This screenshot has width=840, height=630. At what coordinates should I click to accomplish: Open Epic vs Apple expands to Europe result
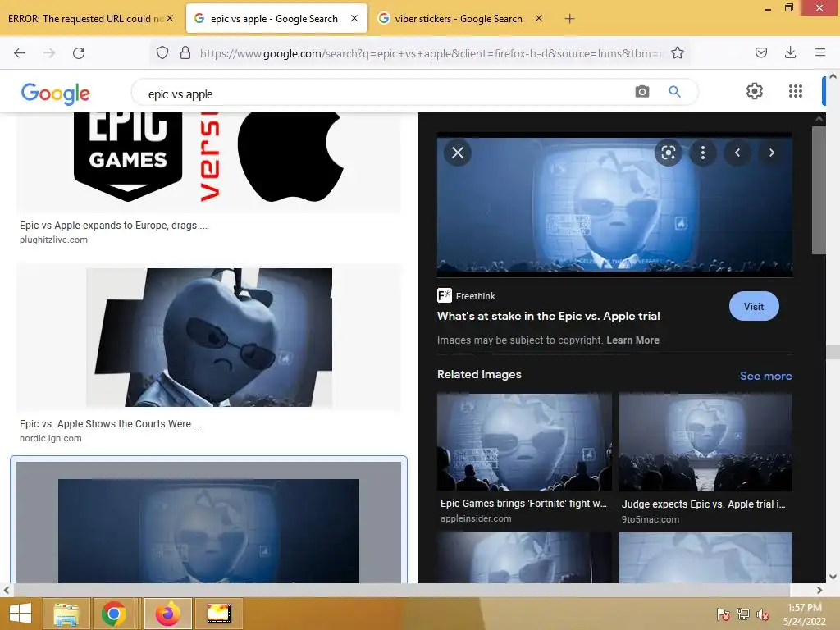click(x=113, y=226)
